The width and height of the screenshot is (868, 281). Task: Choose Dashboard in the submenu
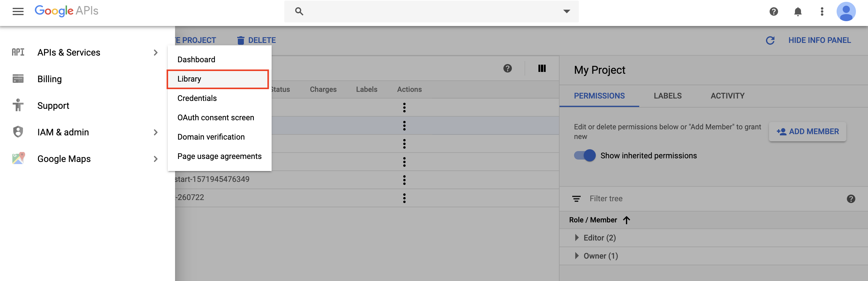click(196, 60)
